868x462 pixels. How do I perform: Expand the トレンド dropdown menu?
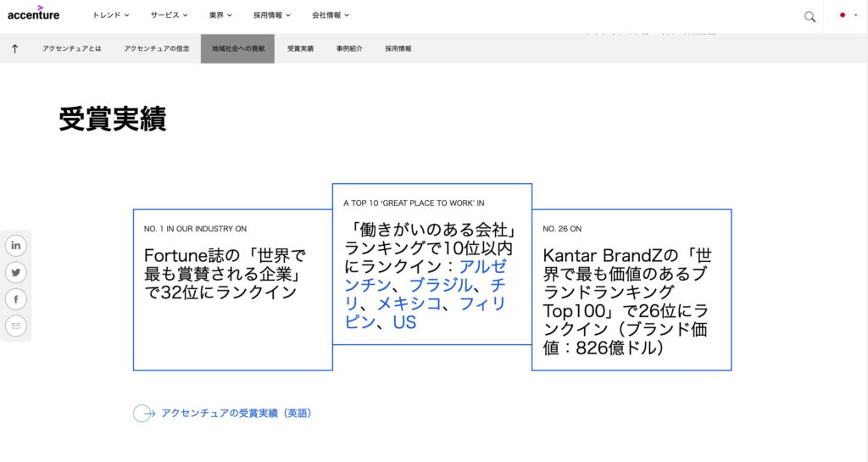(111, 15)
